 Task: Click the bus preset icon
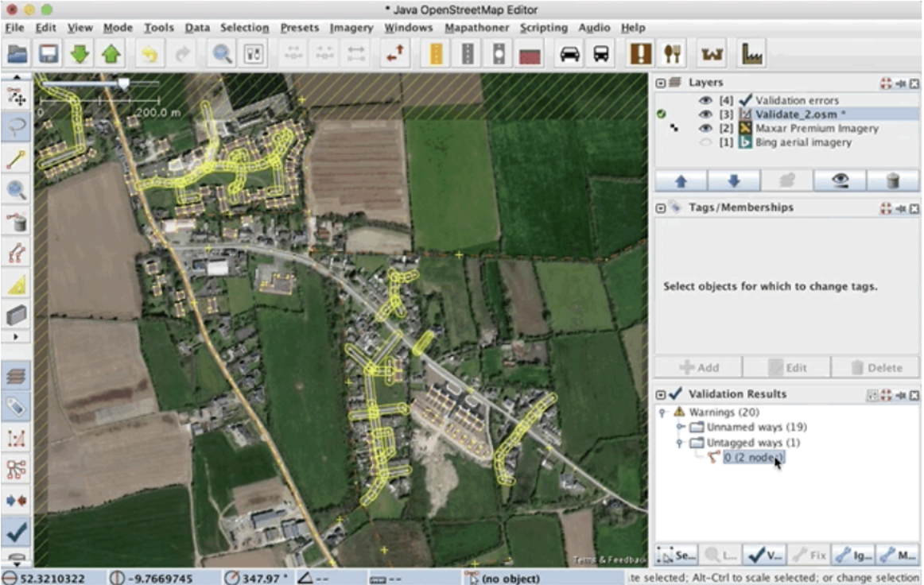600,54
